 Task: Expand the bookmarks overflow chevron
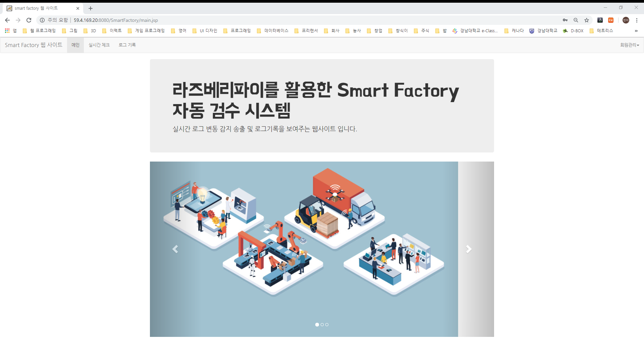(x=636, y=31)
